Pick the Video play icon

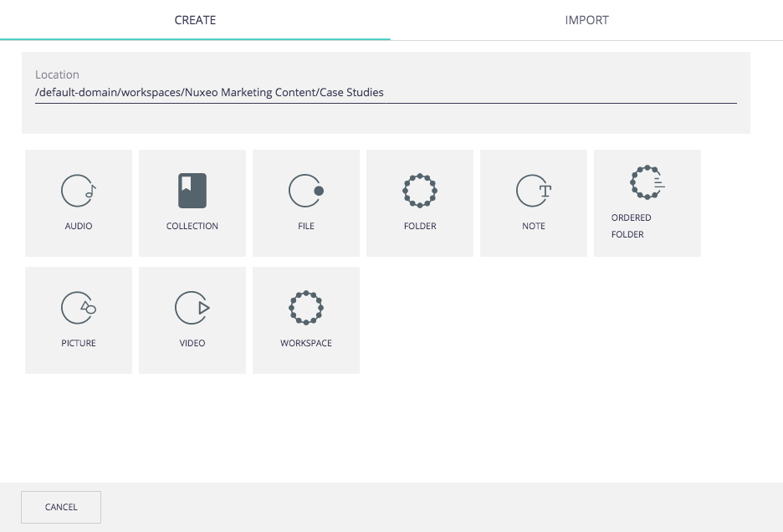pos(192,308)
